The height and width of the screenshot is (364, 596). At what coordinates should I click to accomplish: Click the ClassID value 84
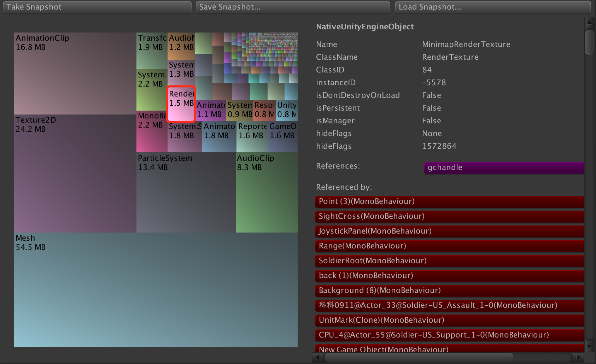click(427, 70)
